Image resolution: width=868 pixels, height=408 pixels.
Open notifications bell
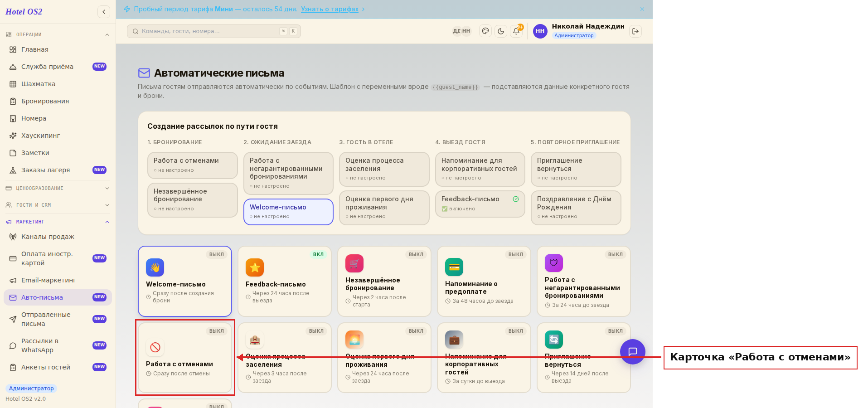point(516,31)
